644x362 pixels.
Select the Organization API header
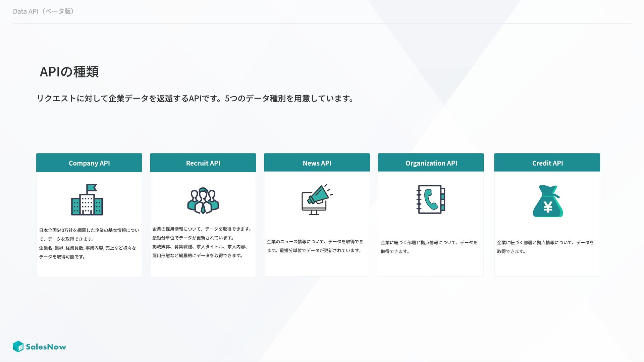click(x=431, y=163)
